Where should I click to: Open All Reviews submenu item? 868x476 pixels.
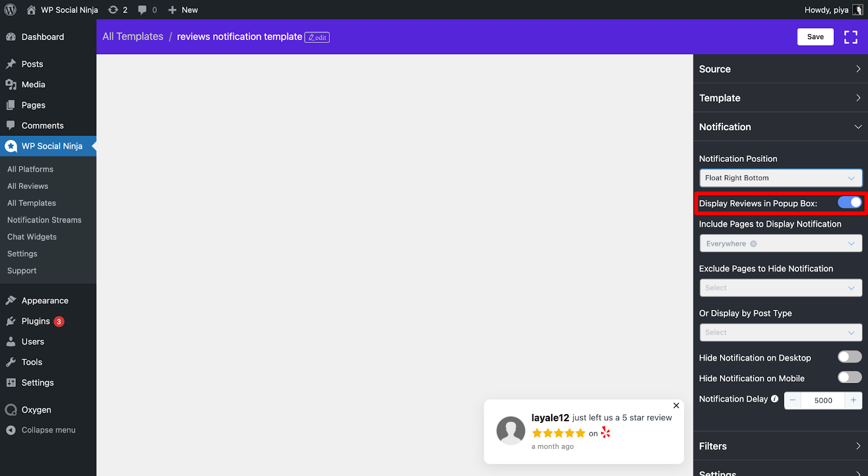[28, 186]
